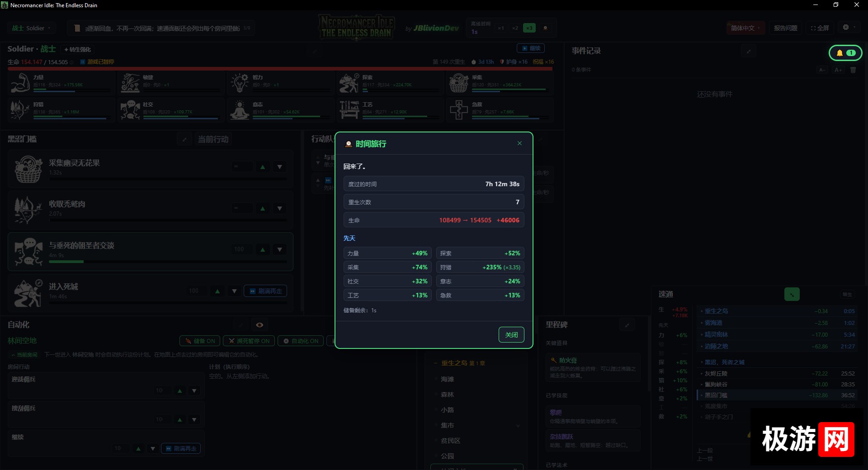The image size is (868, 470).
Task: Toggle the 储备 ON switch
Action: click(200, 341)
